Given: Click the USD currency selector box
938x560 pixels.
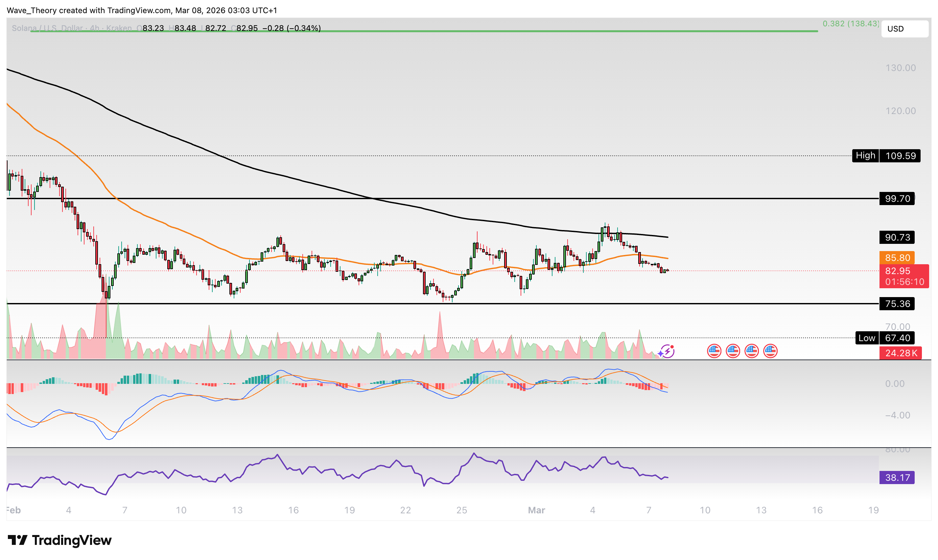Looking at the screenshot, I should click(x=904, y=29).
